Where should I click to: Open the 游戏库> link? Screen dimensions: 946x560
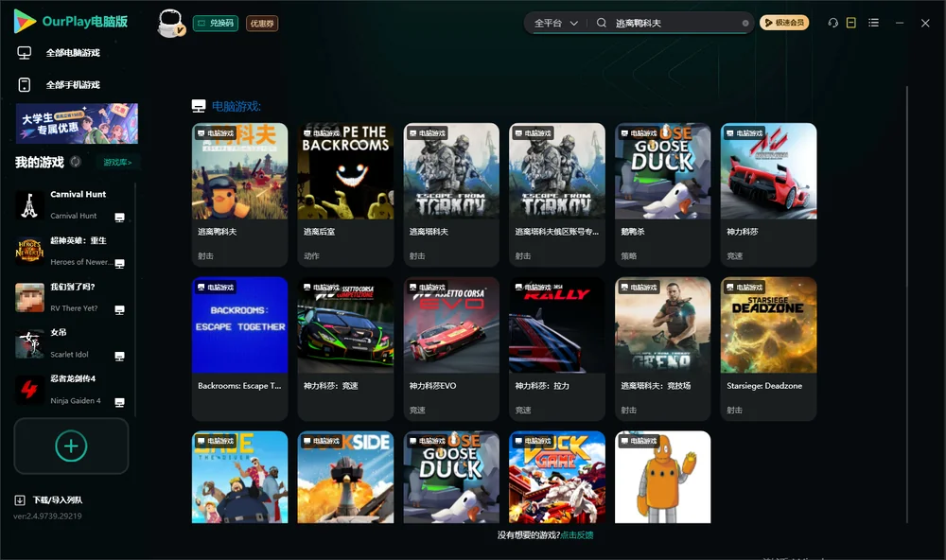pos(117,163)
